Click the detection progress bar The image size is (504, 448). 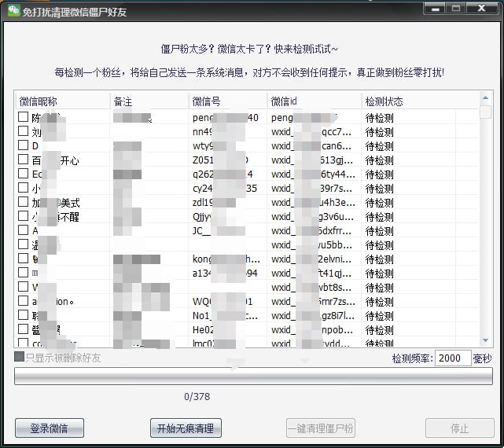253,376
